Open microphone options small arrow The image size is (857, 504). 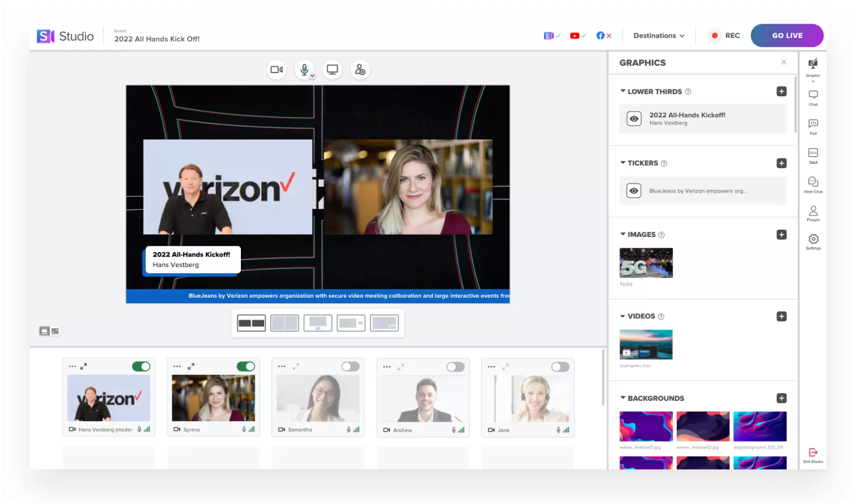point(312,76)
